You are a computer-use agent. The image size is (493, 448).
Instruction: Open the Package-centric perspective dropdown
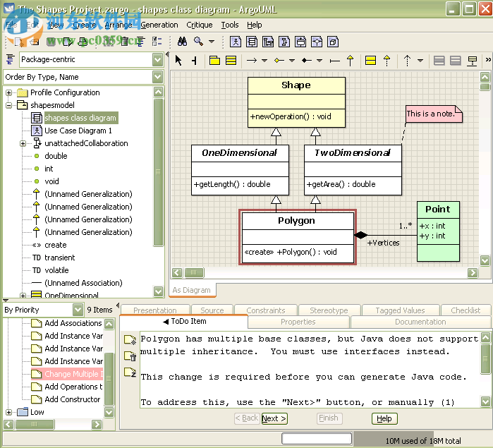tap(158, 59)
